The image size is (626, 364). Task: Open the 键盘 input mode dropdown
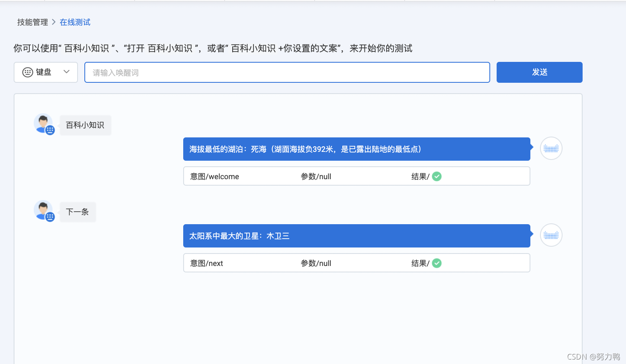(46, 72)
